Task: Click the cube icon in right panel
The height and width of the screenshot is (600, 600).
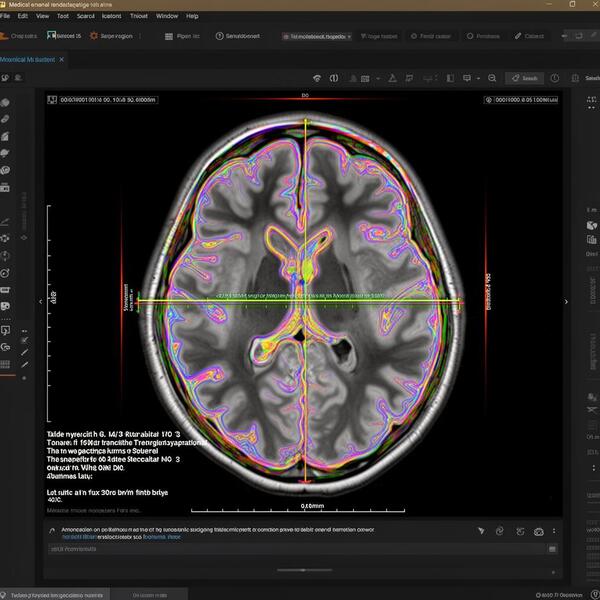Action: pyautogui.click(x=592, y=225)
